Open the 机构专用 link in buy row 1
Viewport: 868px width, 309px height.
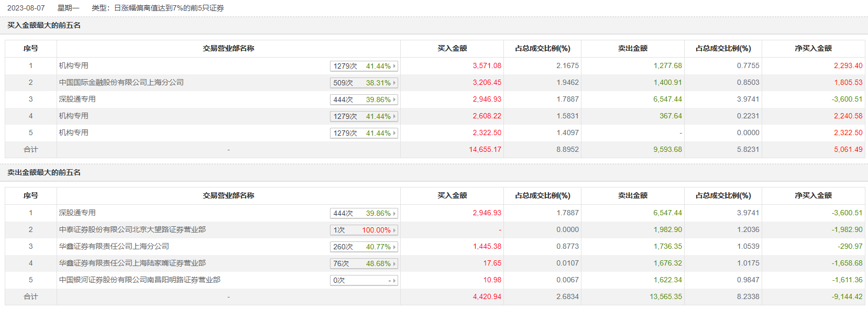[73, 65]
